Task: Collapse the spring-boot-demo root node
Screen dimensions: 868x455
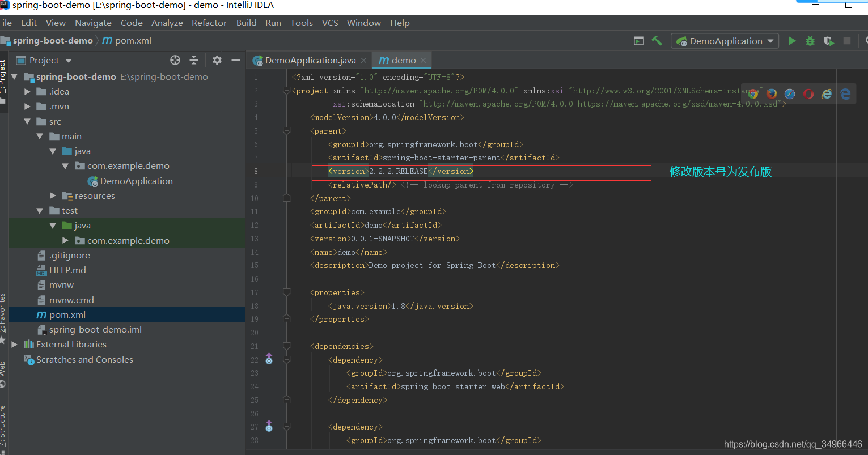Action: [15, 76]
